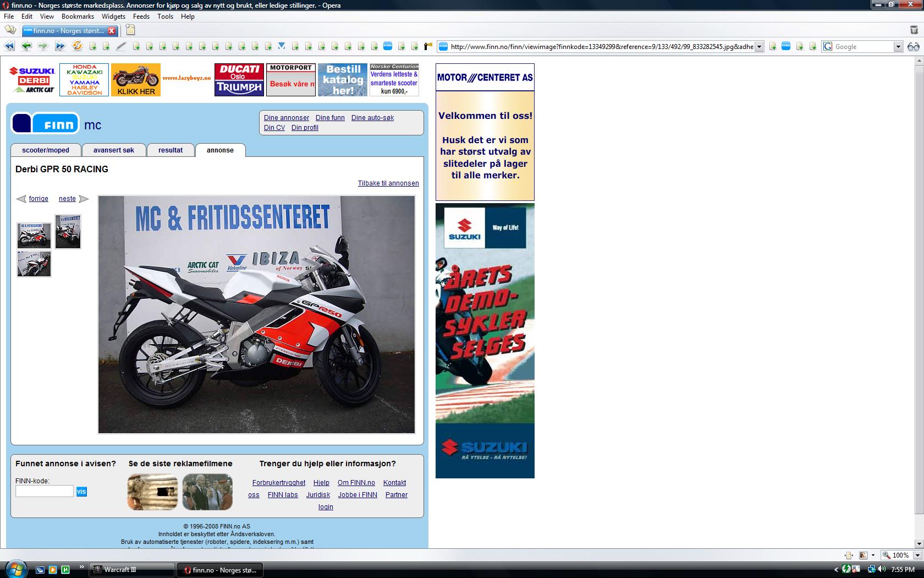Switch to the avansert søk tab

click(x=114, y=150)
